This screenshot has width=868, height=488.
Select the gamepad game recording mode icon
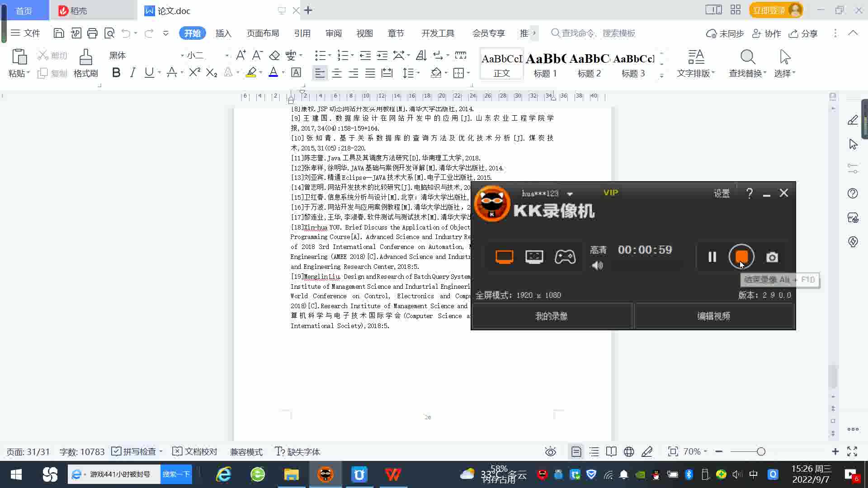[x=565, y=257]
